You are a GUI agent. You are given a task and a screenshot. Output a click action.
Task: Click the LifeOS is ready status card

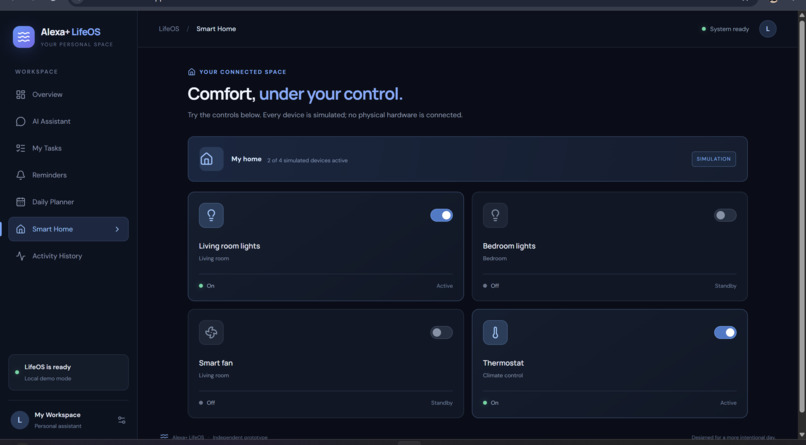coord(68,373)
